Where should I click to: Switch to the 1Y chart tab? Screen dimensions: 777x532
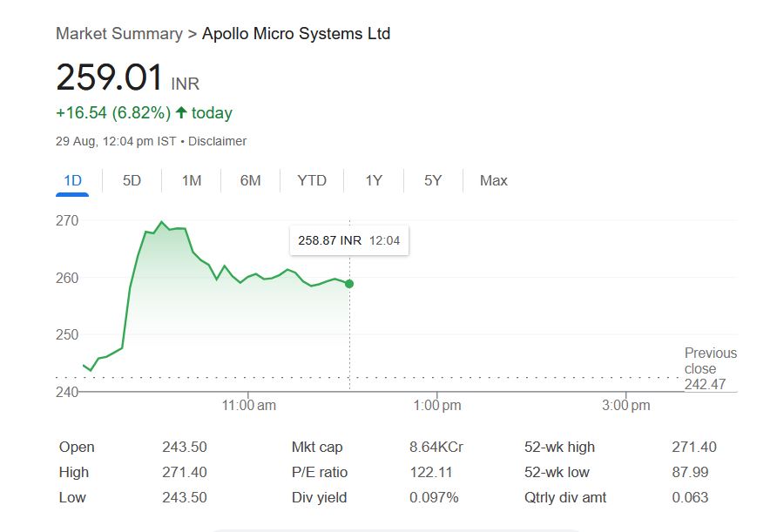click(x=374, y=181)
